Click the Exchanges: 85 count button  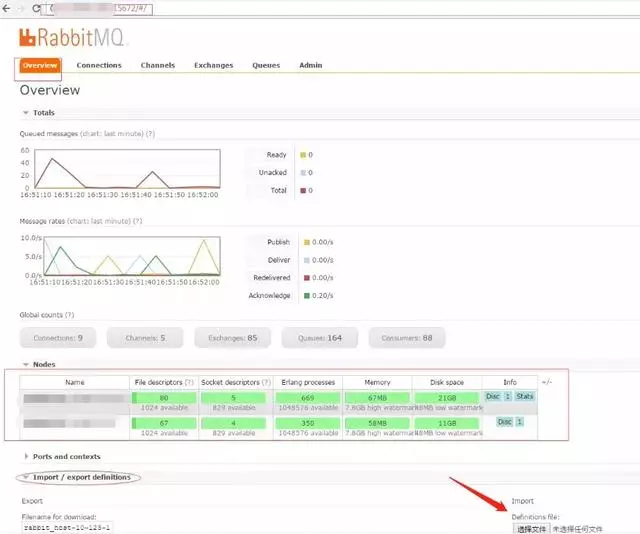[x=233, y=338]
